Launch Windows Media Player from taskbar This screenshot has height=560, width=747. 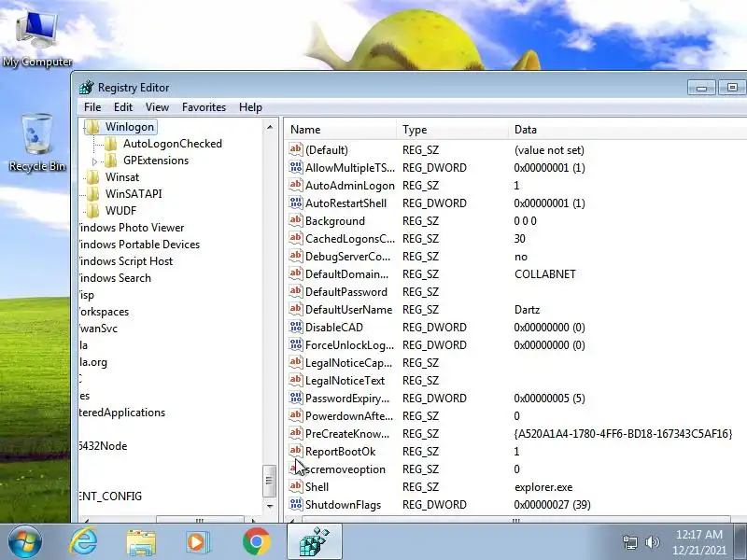(x=197, y=542)
